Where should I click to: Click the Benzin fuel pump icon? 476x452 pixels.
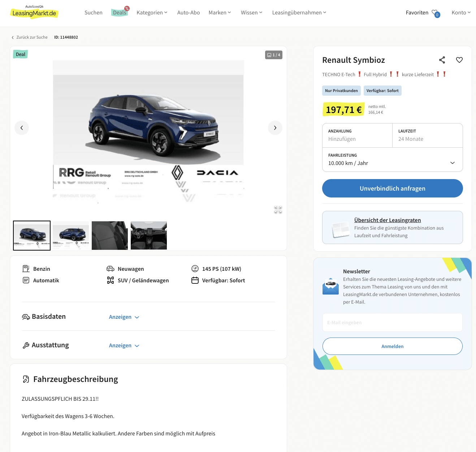[26, 269]
